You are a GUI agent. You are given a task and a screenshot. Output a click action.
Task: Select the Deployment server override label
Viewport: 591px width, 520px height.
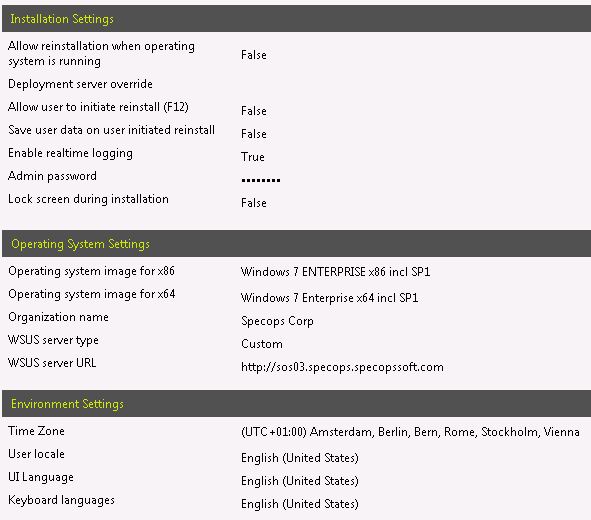tap(80, 84)
